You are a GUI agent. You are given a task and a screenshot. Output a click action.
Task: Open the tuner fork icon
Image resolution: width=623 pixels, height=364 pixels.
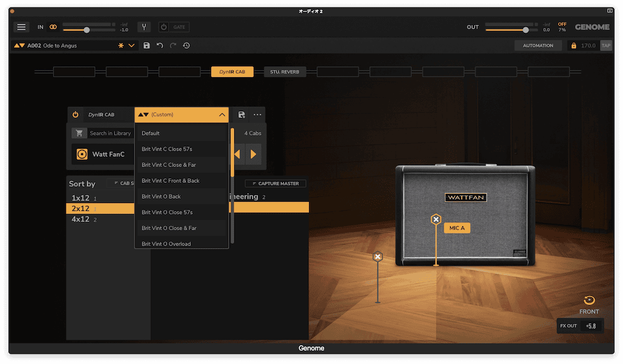pyautogui.click(x=144, y=27)
